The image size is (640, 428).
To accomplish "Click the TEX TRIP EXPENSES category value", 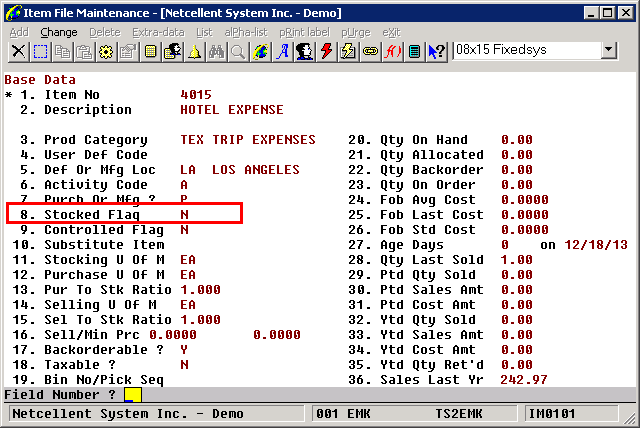I will (248, 140).
